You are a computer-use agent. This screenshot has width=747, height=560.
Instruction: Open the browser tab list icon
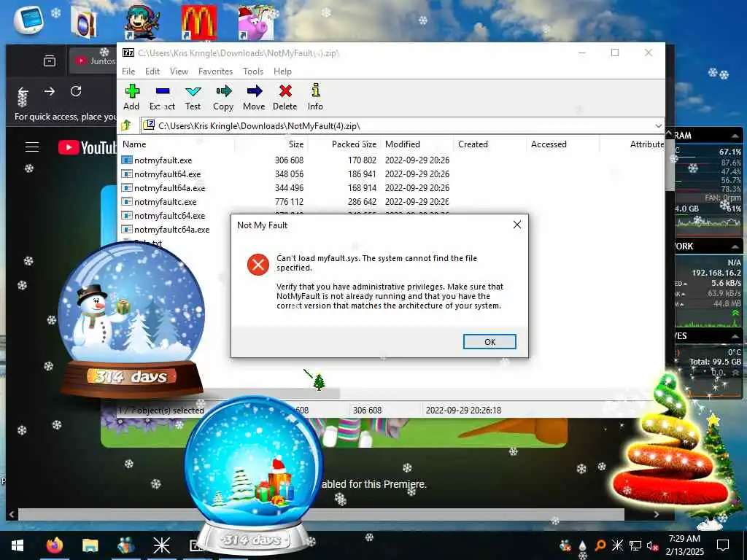click(x=50, y=61)
